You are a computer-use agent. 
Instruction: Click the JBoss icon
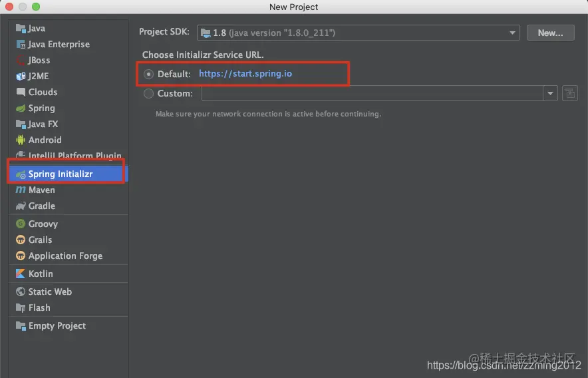21,60
